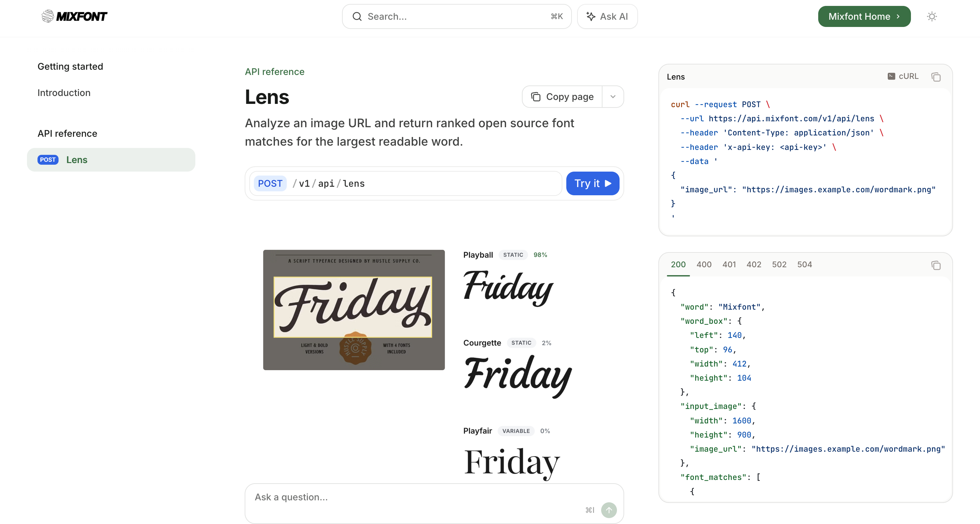Toggle light/dark theme with the sun icon

click(932, 16)
